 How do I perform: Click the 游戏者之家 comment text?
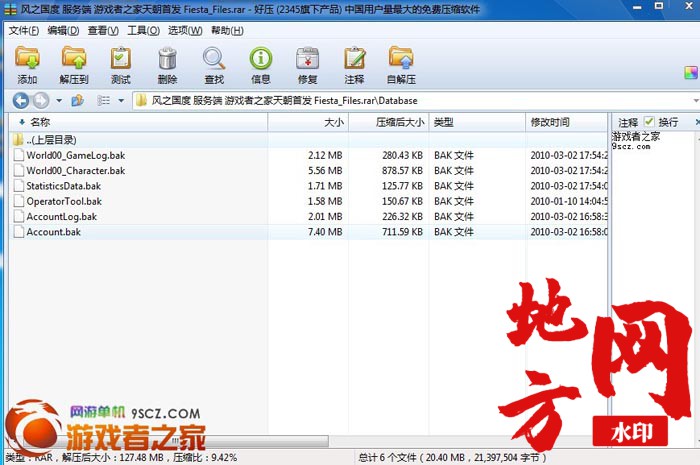click(x=636, y=136)
